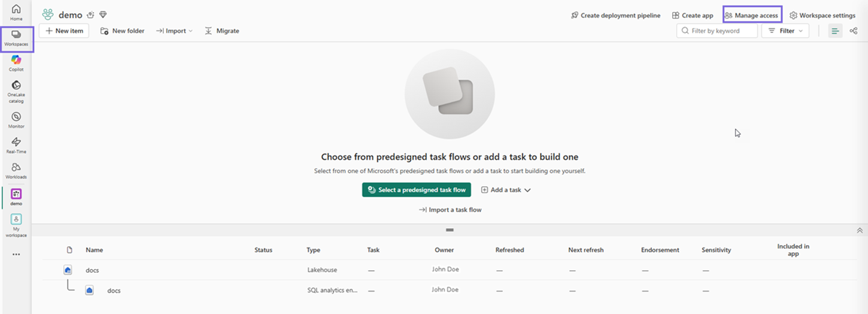Open My workspace in sidebar
This screenshot has height=314, width=868.
16,225
